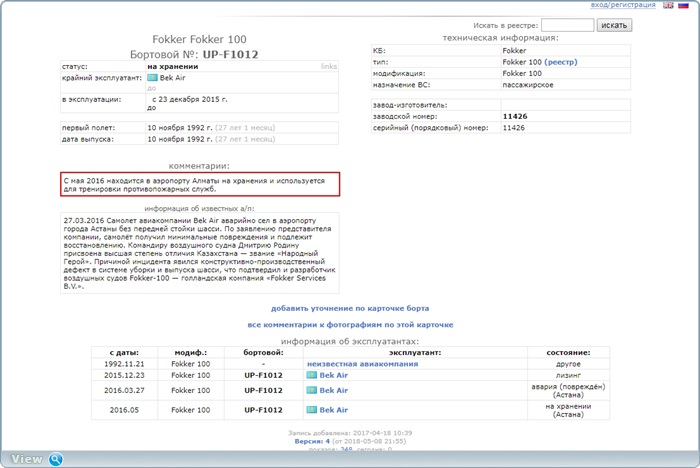Focus the Искать в реестре search field
The width and height of the screenshot is (700, 468).
(567, 25)
